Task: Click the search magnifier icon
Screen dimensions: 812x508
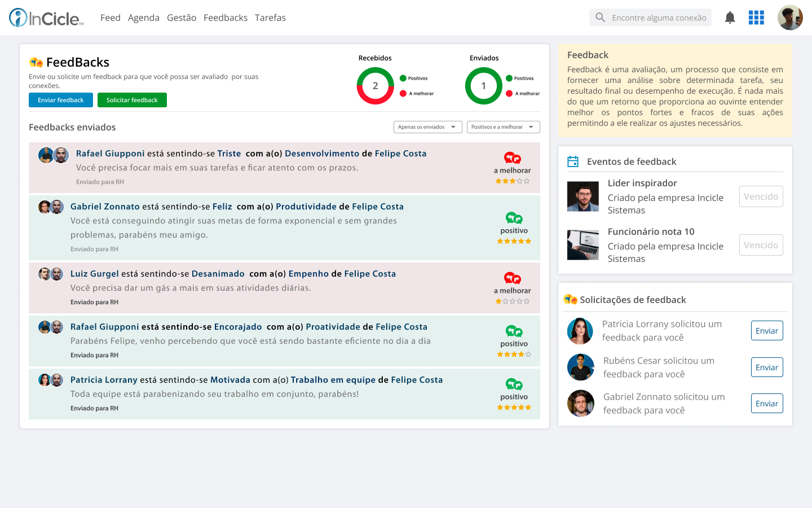Action: (x=600, y=17)
